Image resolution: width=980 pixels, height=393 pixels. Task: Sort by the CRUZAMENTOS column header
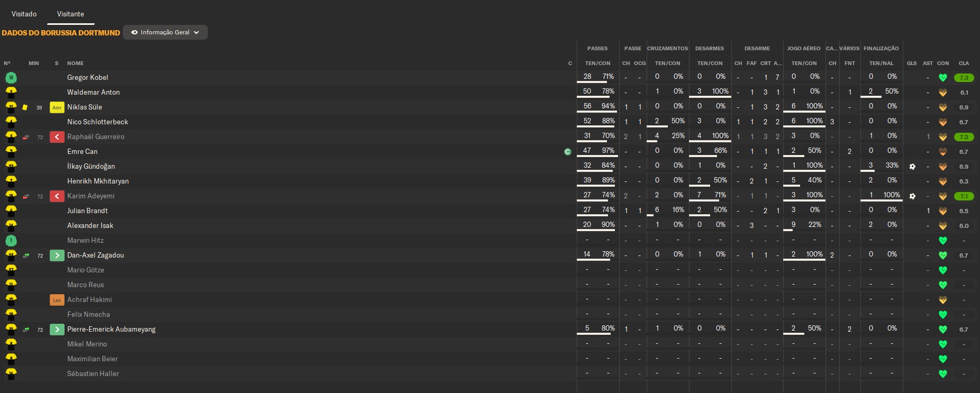(667, 49)
